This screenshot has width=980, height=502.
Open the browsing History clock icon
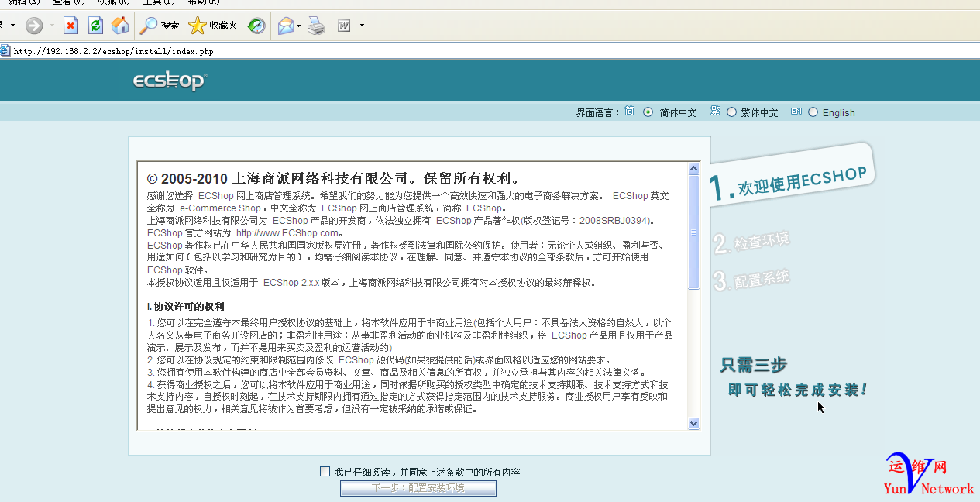tap(256, 26)
